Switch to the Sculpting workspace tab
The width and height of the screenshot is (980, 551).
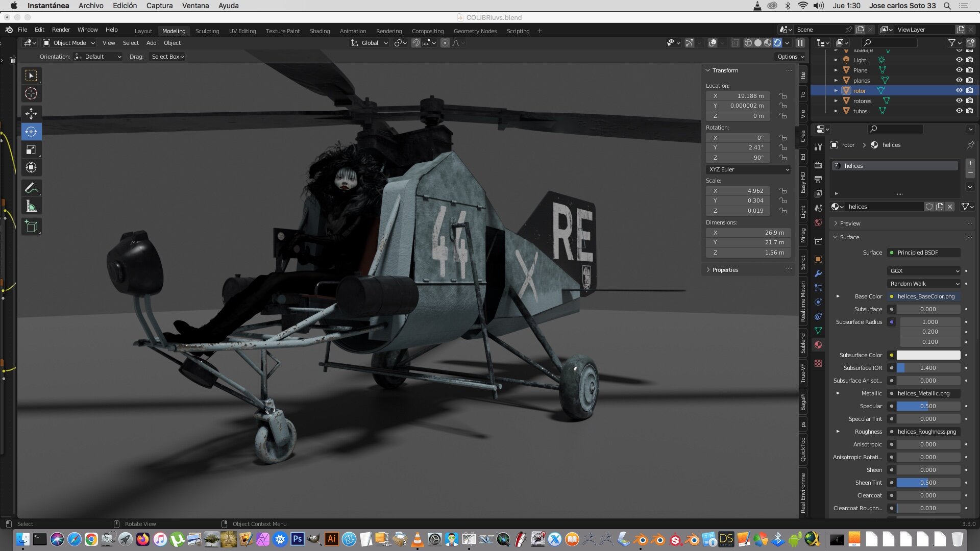(207, 31)
